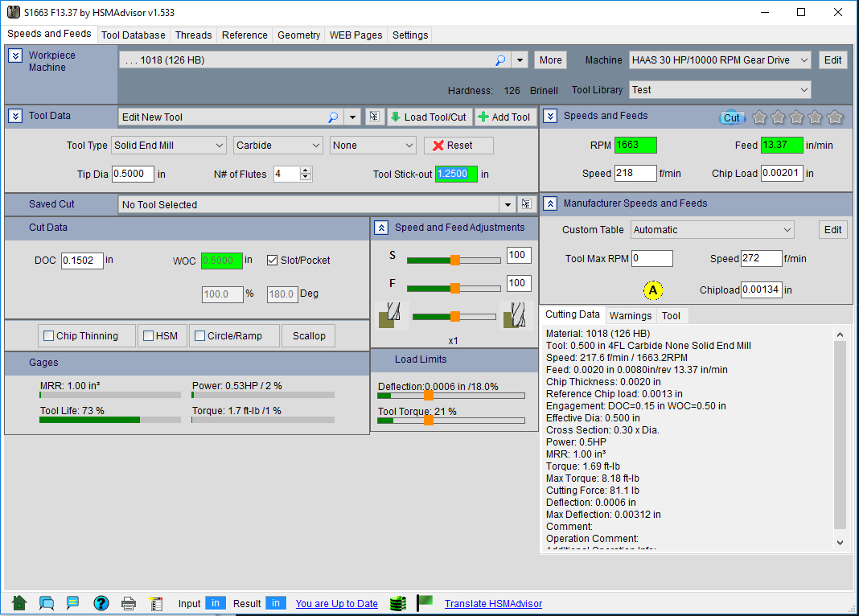This screenshot has height=616, width=859.
Task: Click the Feed adjustment slider handle
Action: click(454, 288)
